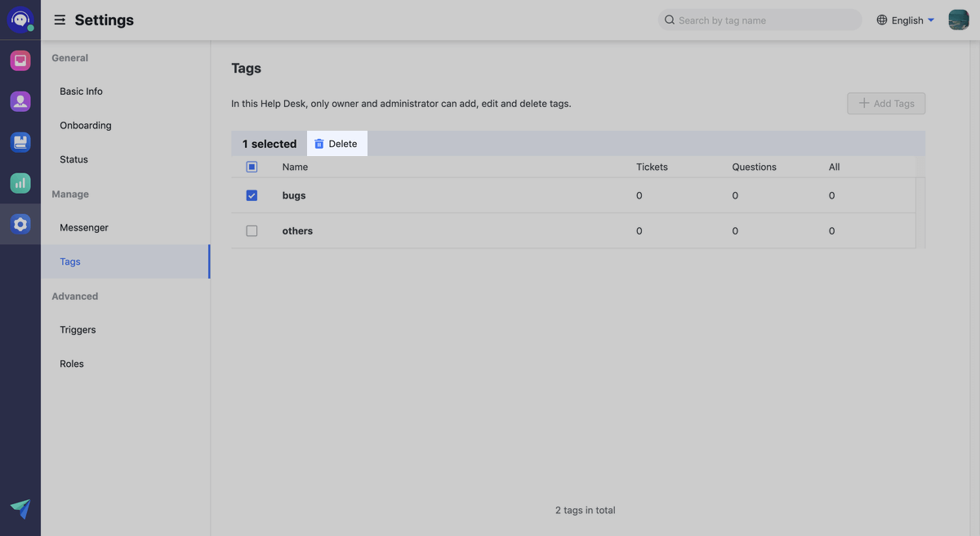Click the settings gear icon in sidebar
Image resolution: width=980 pixels, height=536 pixels.
point(20,224)
